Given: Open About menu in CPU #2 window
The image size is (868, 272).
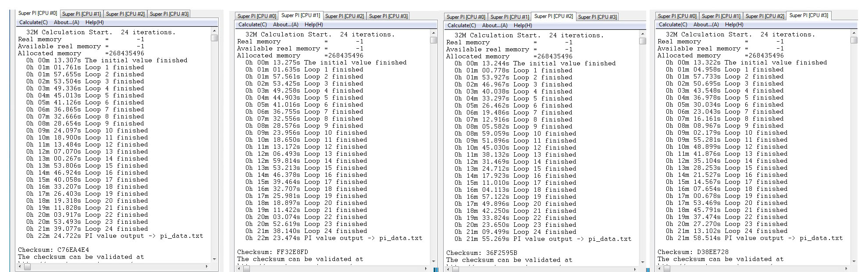Looking at the screenshot, I should pos(495,25).
